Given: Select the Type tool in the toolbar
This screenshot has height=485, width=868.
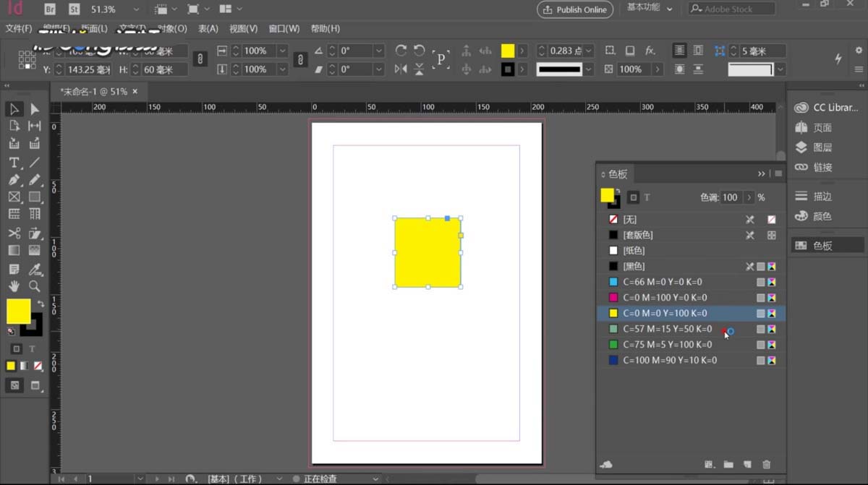Looking at the screenshot, I should tap(13, 162).
